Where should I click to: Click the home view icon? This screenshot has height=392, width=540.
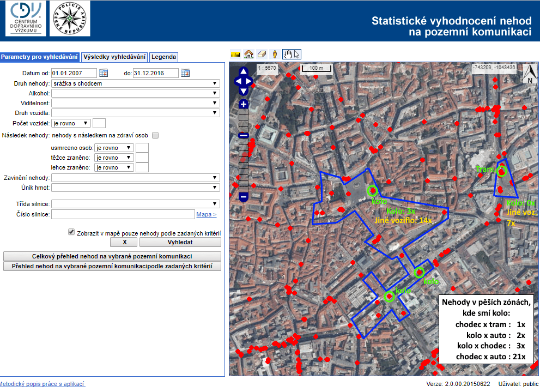pos(248,54)
